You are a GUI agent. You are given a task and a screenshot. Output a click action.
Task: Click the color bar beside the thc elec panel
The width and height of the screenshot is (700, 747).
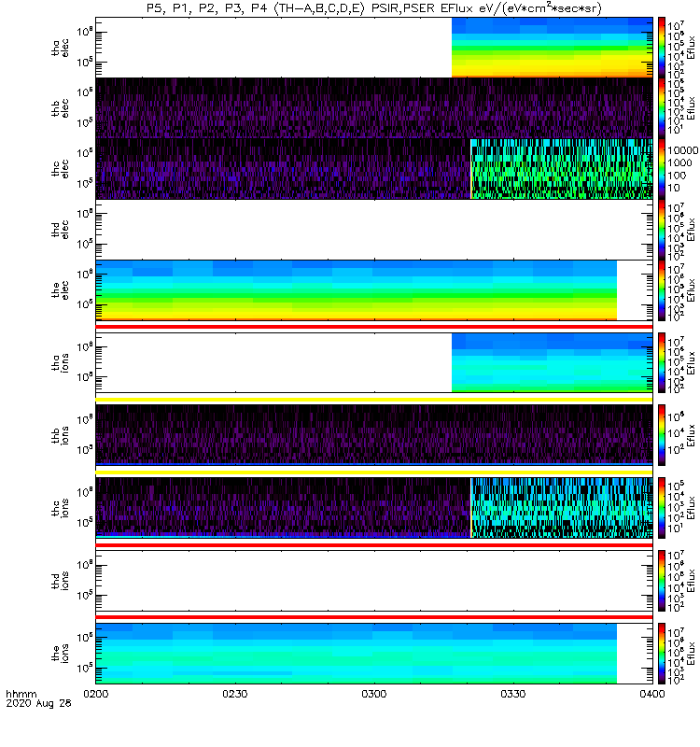coord(662,169)
